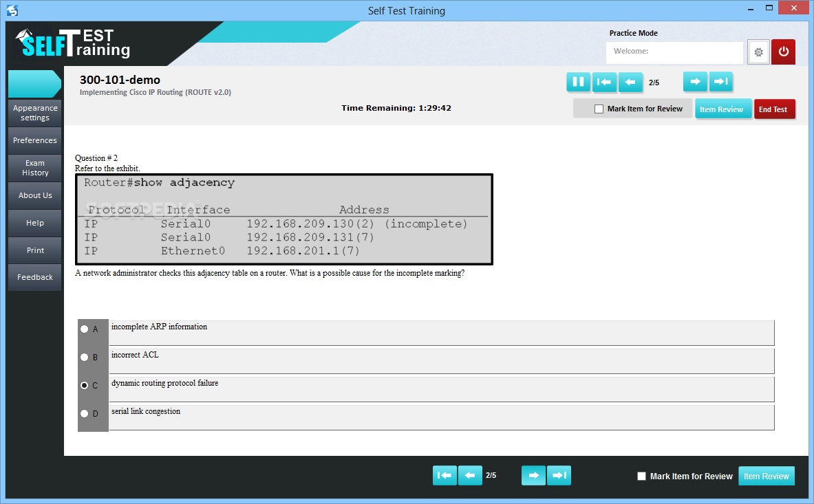This screenshot has height=504, width=814.
Task: Click answer text serial link congestion
Action: click(145, 411)
